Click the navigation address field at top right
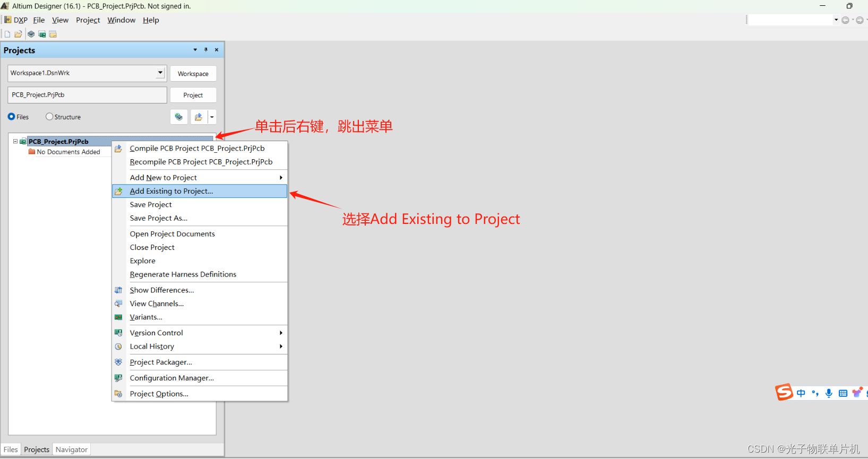The height and width of the screenshot is (459, 868). click(790, 20)
